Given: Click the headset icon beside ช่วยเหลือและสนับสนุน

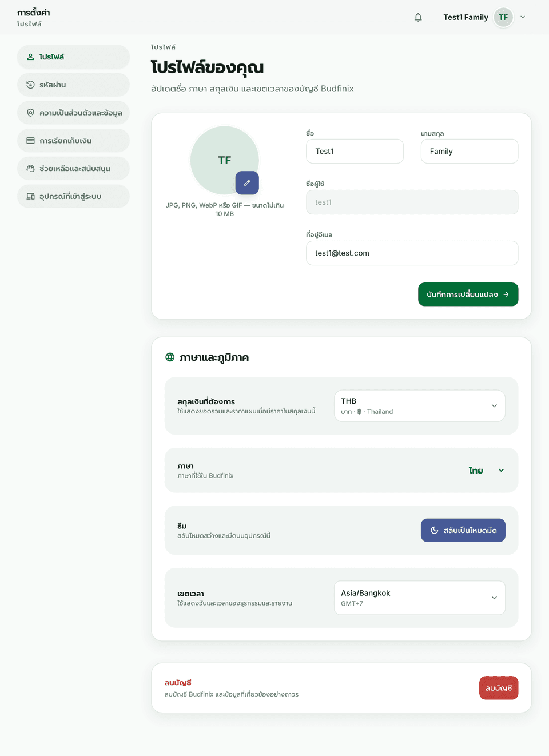Looking at the screenshot, I should click(x=31, y=169).
